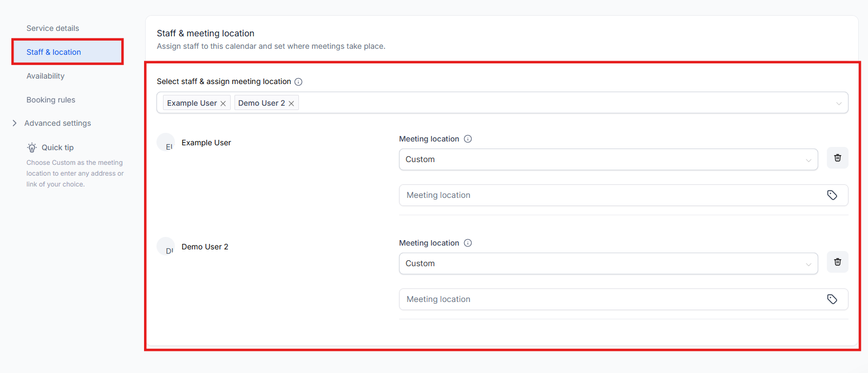Remove Example User tag from staff selection

[223, 104]
